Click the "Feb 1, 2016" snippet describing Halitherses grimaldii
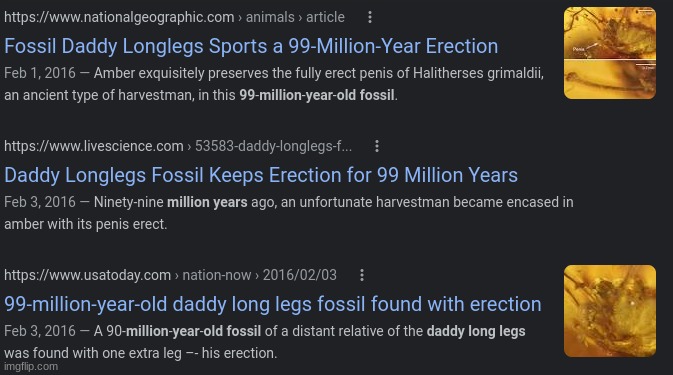This screenshot has height=375, width=673. click(274, 84)
